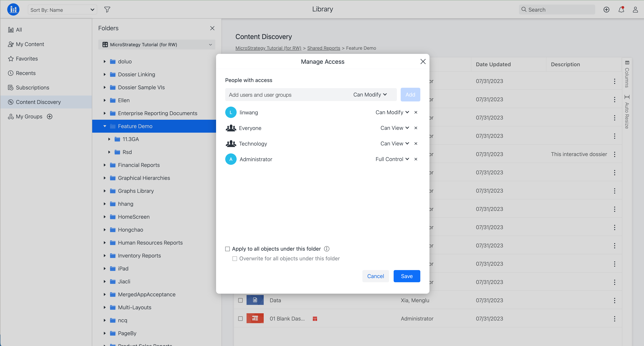Open Subscriptions in the sidebar
Screen dimensions: 644x346
pyautogui.click(x=33, y=88)
